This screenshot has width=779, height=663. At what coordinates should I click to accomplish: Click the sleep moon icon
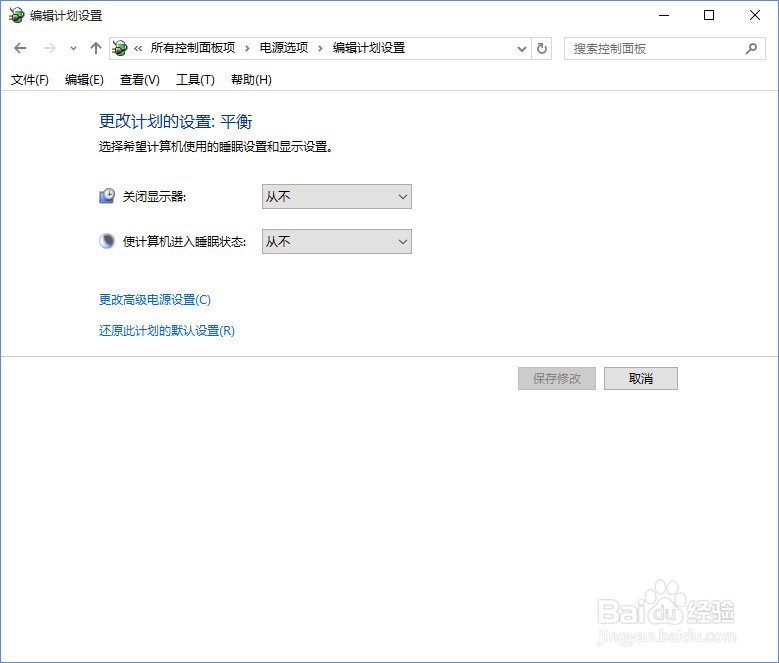(x=107, y=241)
